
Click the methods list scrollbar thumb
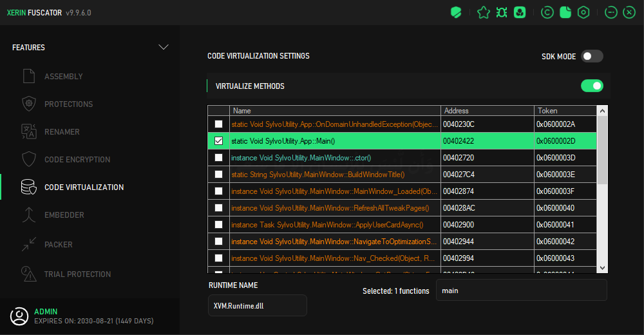click(x=602, y=150)
